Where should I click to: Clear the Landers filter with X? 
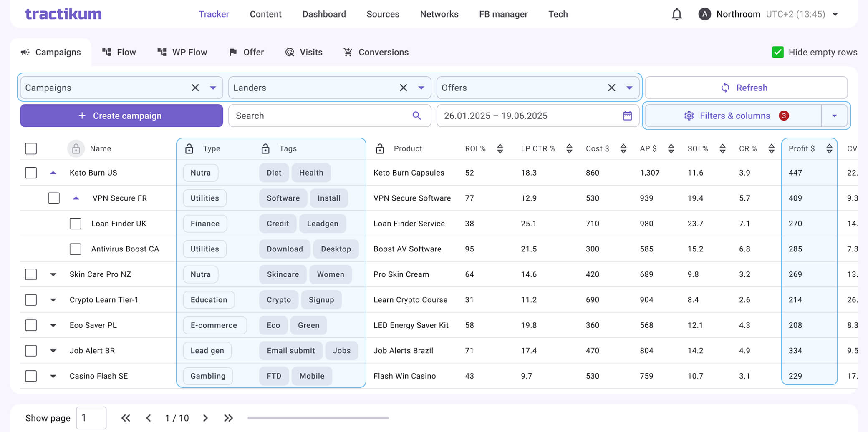pyautogui.click(x=403, y=88)
